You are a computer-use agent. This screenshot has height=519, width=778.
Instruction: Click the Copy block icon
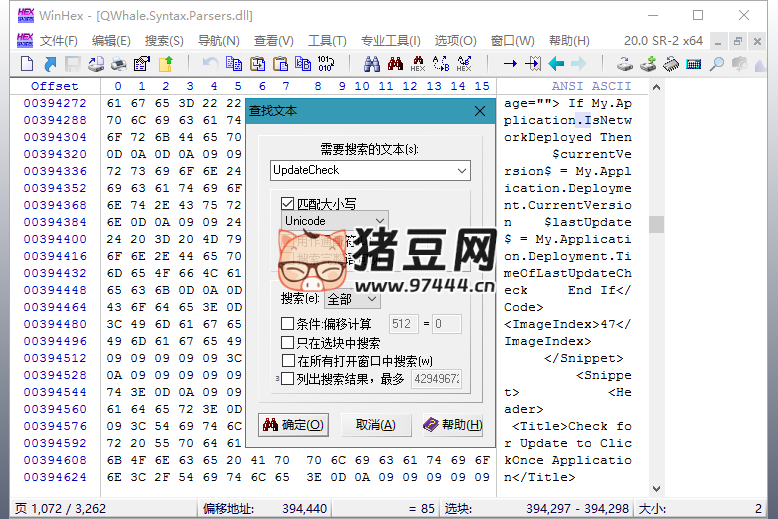click(x=234, y=64)
